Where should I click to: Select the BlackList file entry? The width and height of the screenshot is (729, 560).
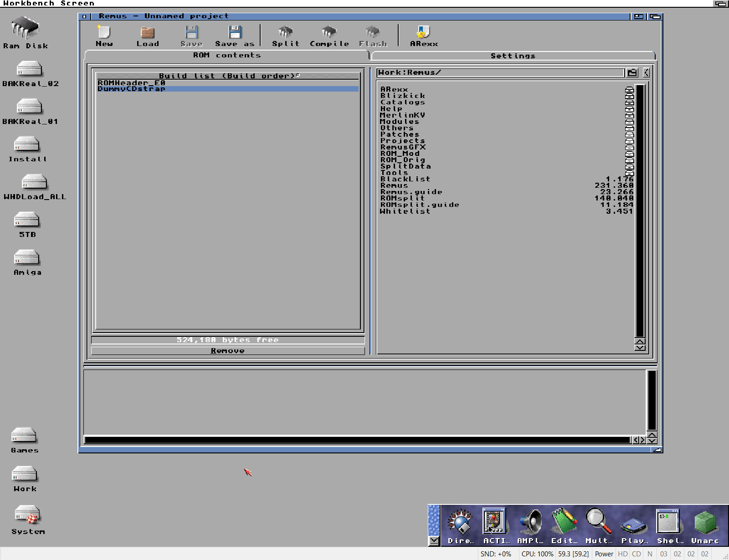coord(507,179)
